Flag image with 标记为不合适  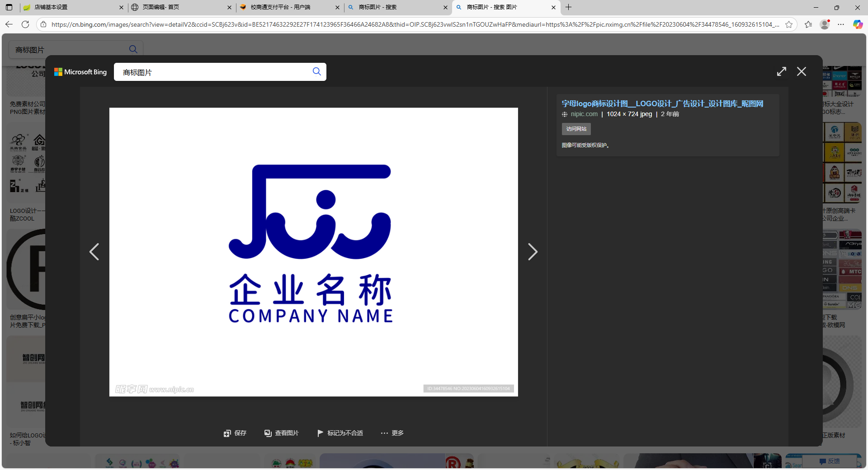pyautogui.click(x=340, y=433)
